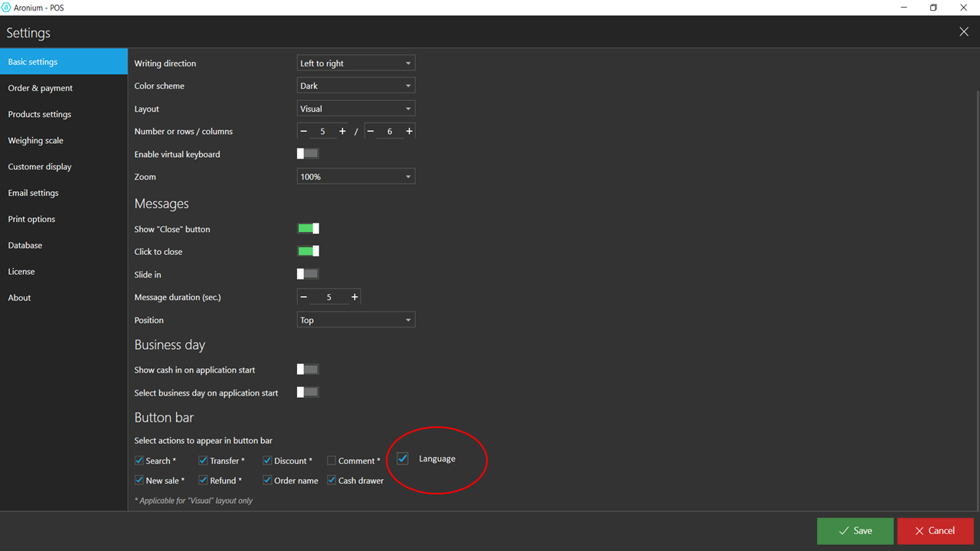The image size is (980, 551).
Task: Decrease the number of rows with minus
Action: coord(304,132)
